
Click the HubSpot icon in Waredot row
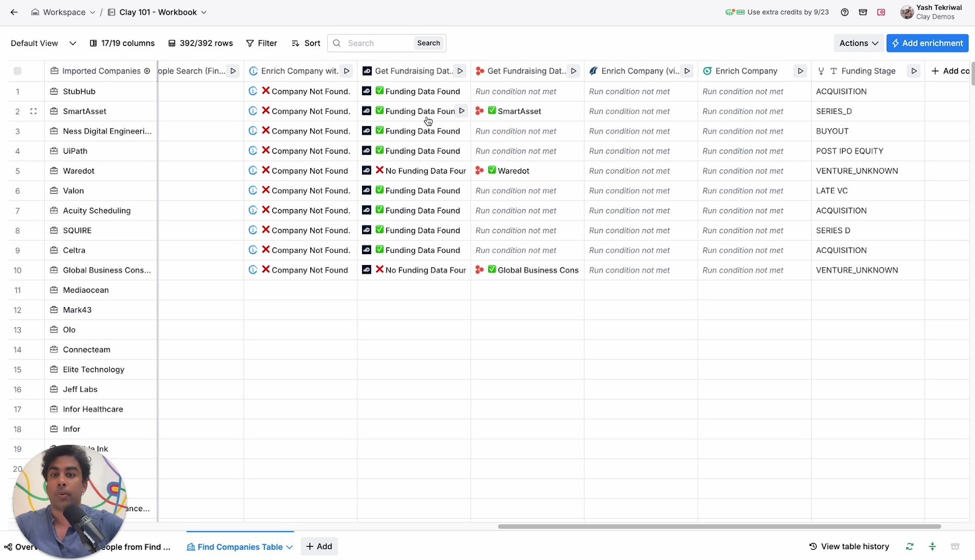(480, 171)
